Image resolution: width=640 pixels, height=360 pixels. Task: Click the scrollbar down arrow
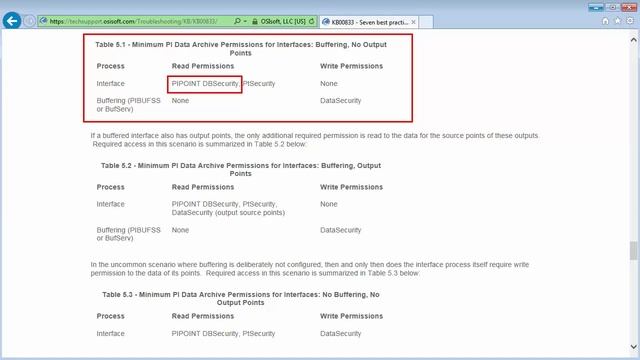(x=633, y=347)
